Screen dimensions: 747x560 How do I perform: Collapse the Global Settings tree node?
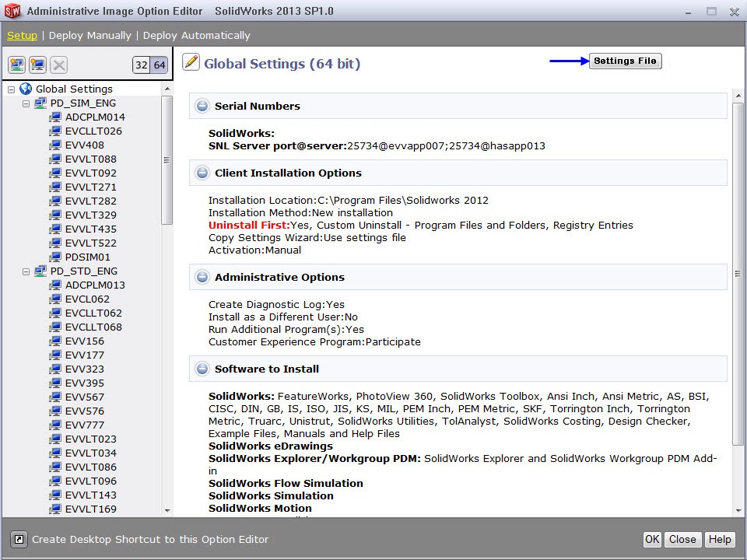(x=12, y=89)
